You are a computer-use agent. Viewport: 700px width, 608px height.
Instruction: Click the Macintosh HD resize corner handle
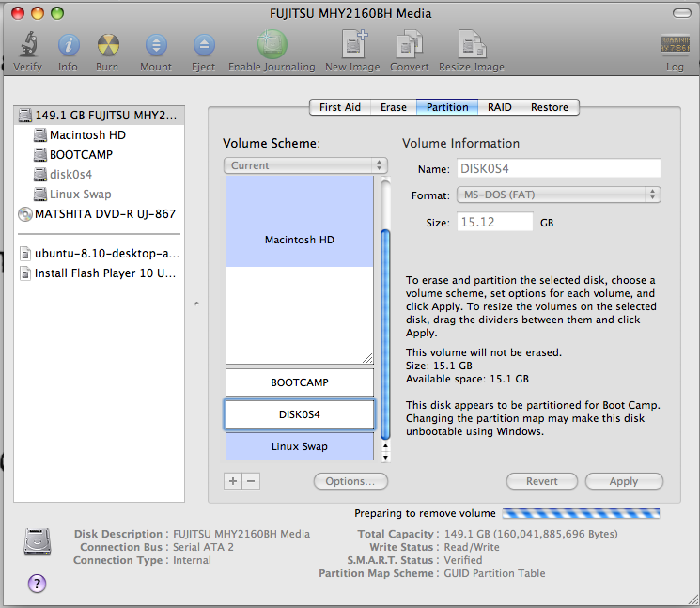367,358
